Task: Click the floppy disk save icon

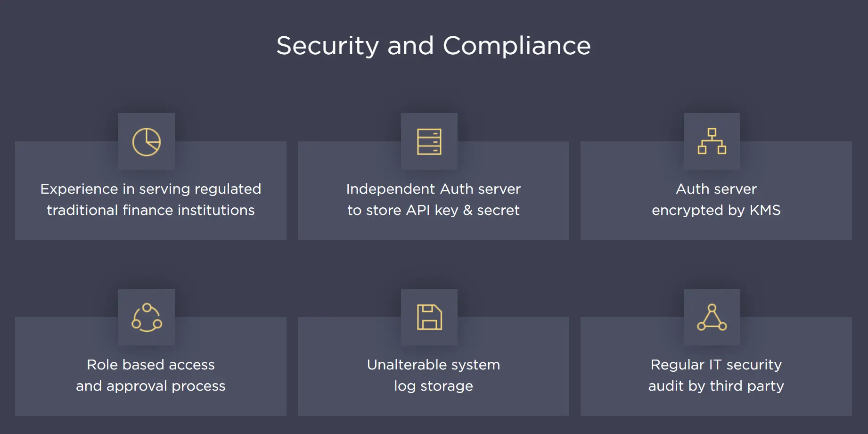Action: [429, 317]
